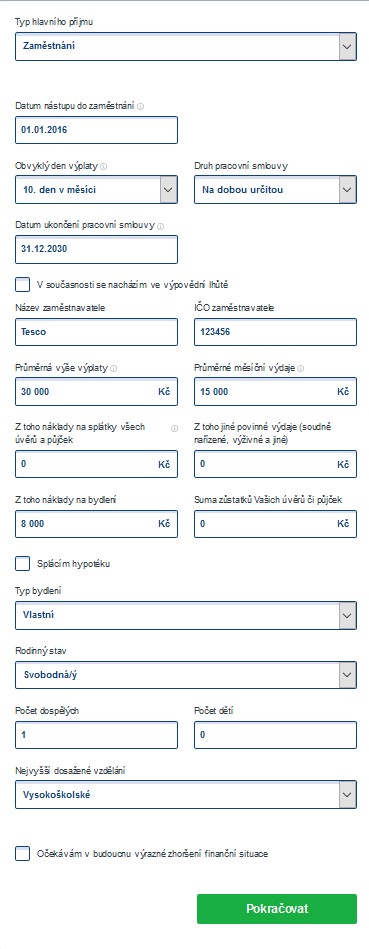This screenshot has height=949, width=369.
Task: Open Typ hlavního příjmu dropdown
Action: (186, 47)
